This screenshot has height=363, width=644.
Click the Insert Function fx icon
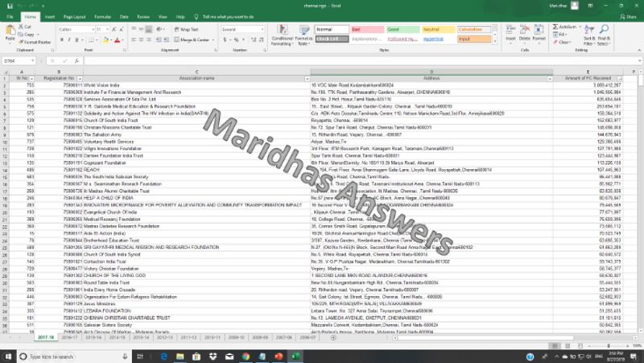tap(78, 60)
